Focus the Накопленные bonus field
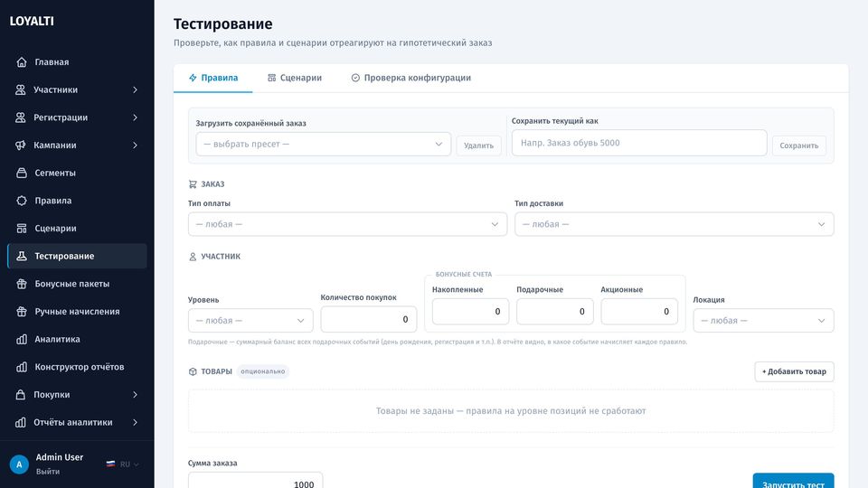This screenshot has height=488, width=868. point(470,312)
